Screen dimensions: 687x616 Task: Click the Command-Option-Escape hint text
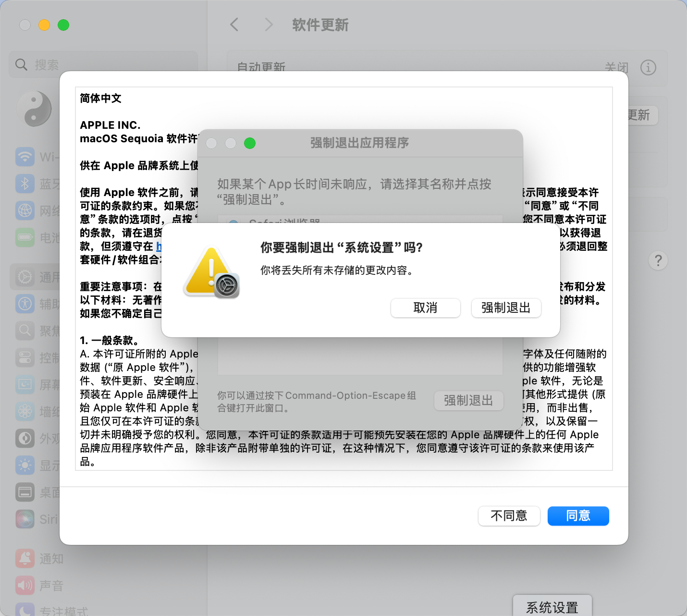[x=317, y=402]
